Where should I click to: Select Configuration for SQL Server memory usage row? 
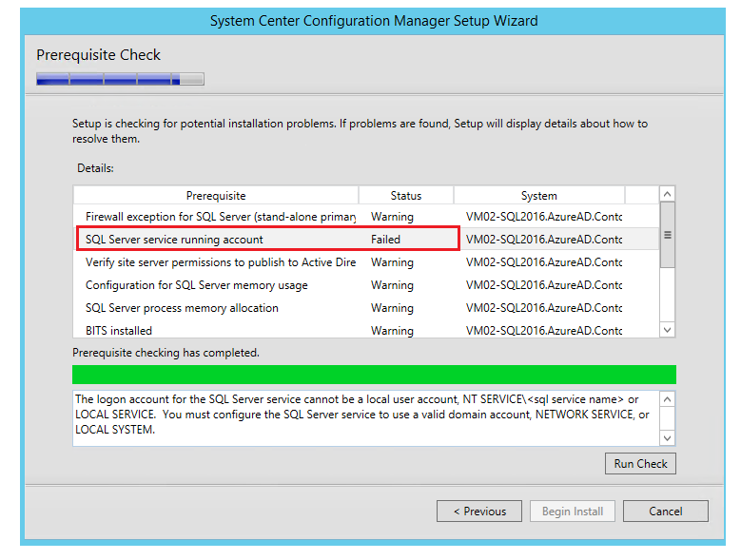click(366, 285)
